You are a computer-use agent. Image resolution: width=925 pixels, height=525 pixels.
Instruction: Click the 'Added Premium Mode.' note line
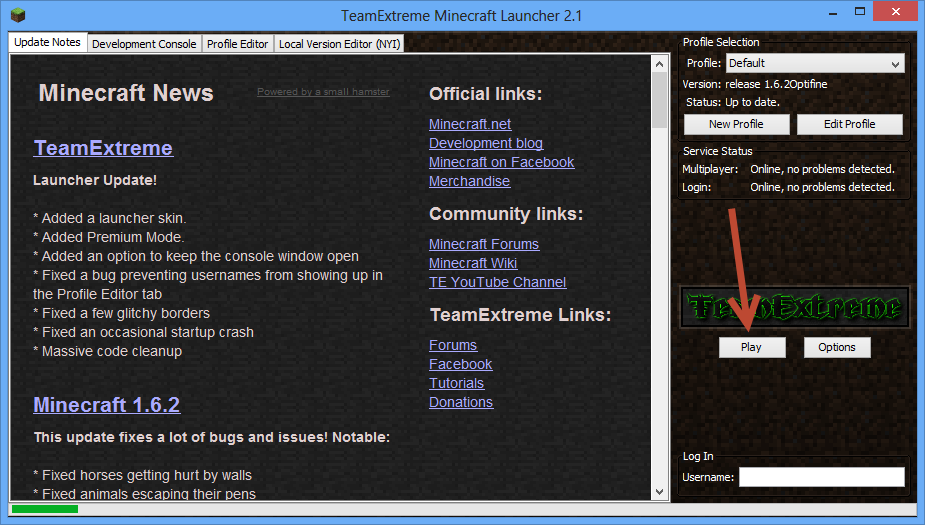click(x=109, y=237)
